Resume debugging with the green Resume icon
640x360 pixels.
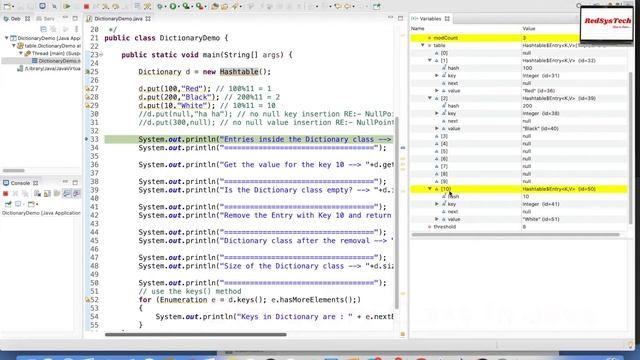point(67,6)
